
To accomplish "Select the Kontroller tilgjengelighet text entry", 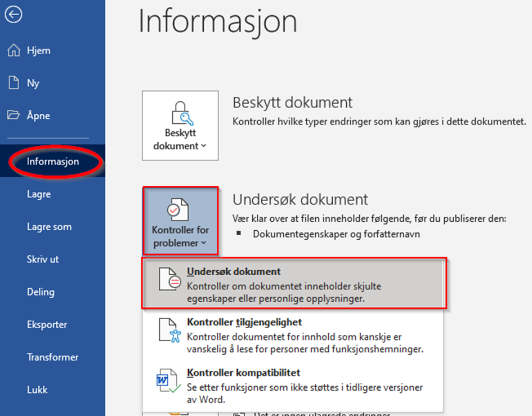I will coord(244,323).
